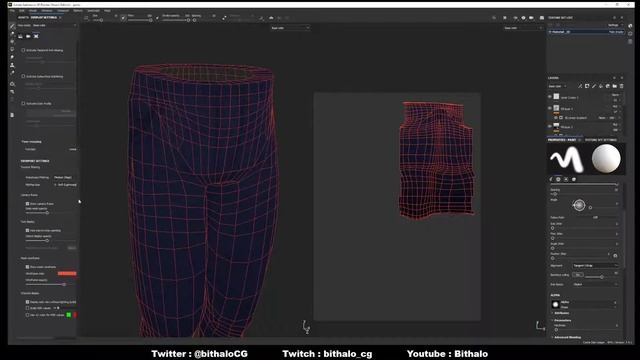This screenshot has height=360, width=640.
Task: Select the Clone stamp tool
Action: click(x=12, y=65)
